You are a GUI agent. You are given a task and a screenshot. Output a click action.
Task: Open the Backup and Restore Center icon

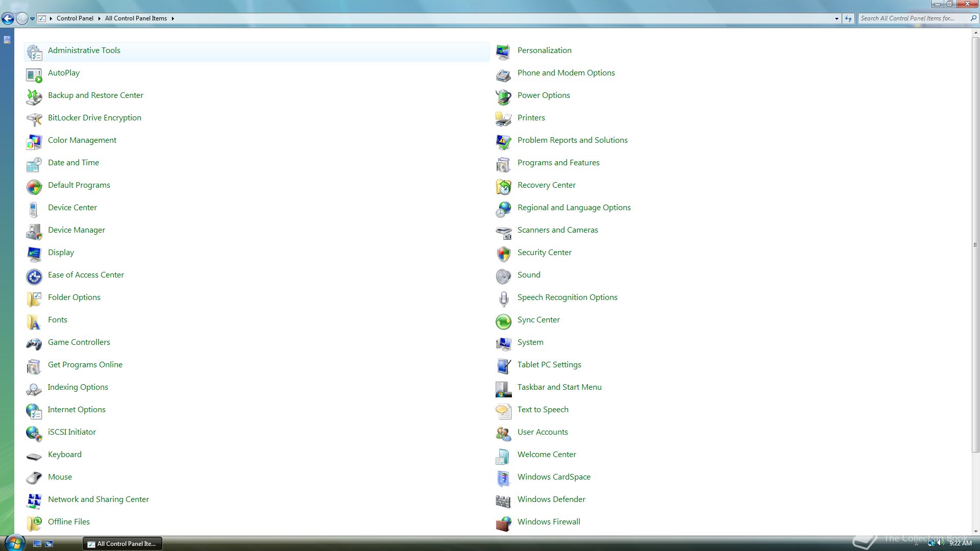34,97
